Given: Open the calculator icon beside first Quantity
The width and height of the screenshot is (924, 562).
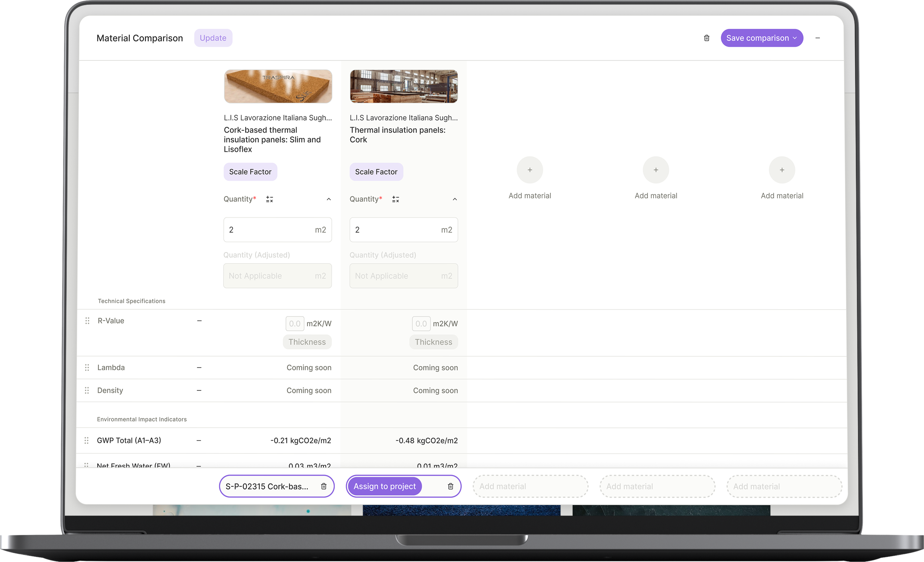Looking at the screenshot, I should pos(269,199).
